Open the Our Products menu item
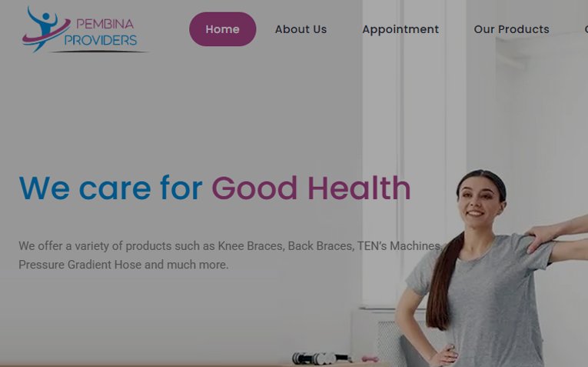 tap(511, 29)
